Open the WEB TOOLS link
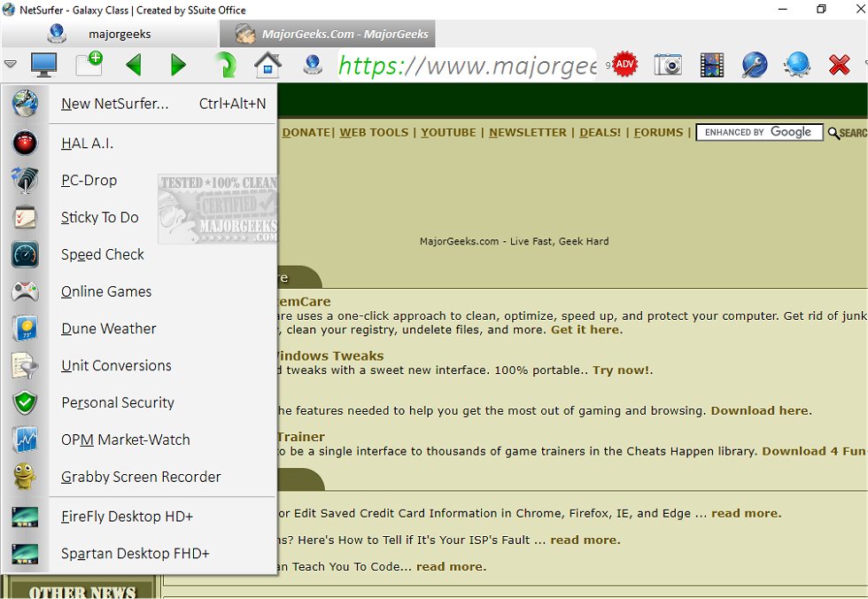Viewport: 868px width, 599px height. 374,132
